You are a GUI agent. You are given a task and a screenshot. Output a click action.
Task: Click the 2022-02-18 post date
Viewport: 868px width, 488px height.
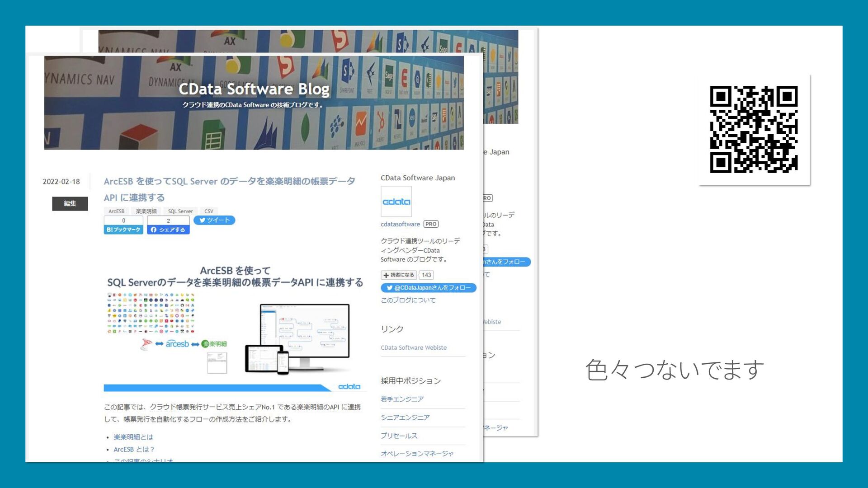coord(61,182)
